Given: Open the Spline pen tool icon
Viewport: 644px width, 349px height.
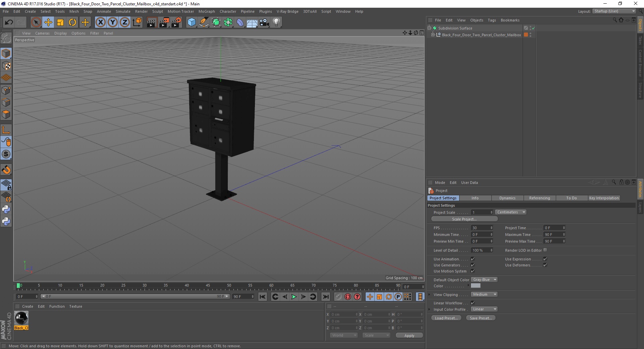Looking at the screenshot, I should tap(204, 22).
